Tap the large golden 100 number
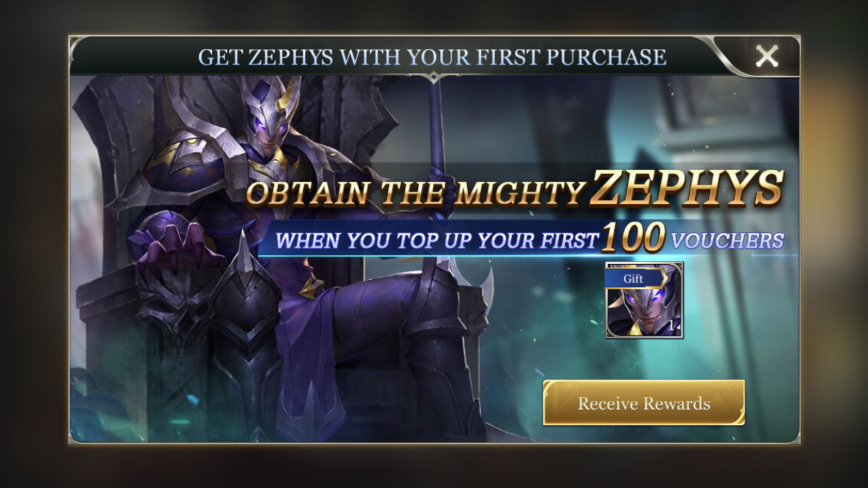The image size is (868, 488). click(x=634, y=237)
